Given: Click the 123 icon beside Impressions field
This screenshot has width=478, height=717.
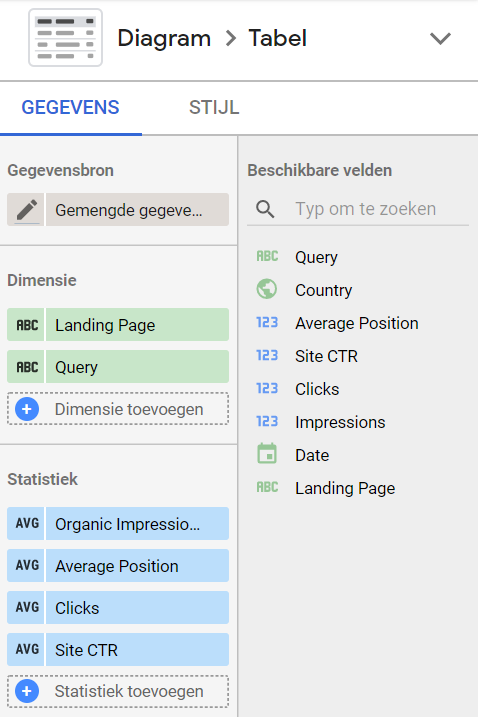Looking at the screenshot, I should (267, 421).
